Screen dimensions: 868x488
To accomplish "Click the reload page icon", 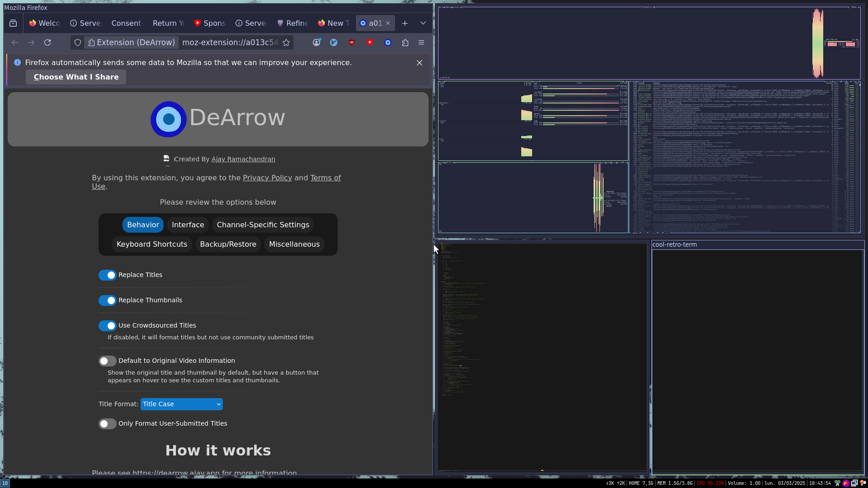I will [47, 42].
